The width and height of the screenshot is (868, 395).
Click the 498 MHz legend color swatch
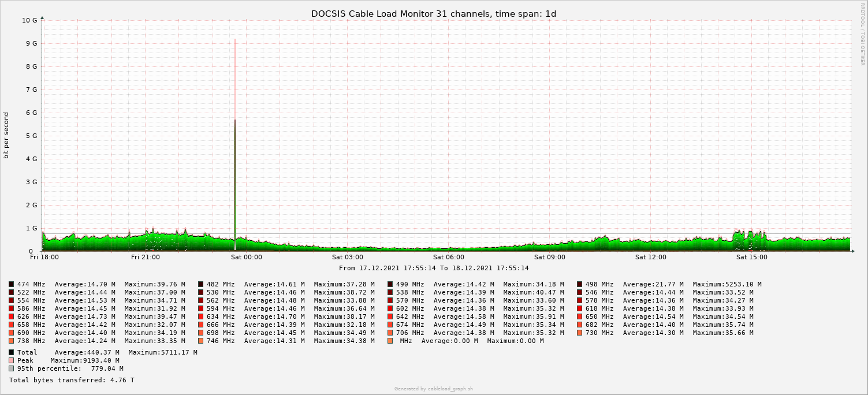pos(580,284)
